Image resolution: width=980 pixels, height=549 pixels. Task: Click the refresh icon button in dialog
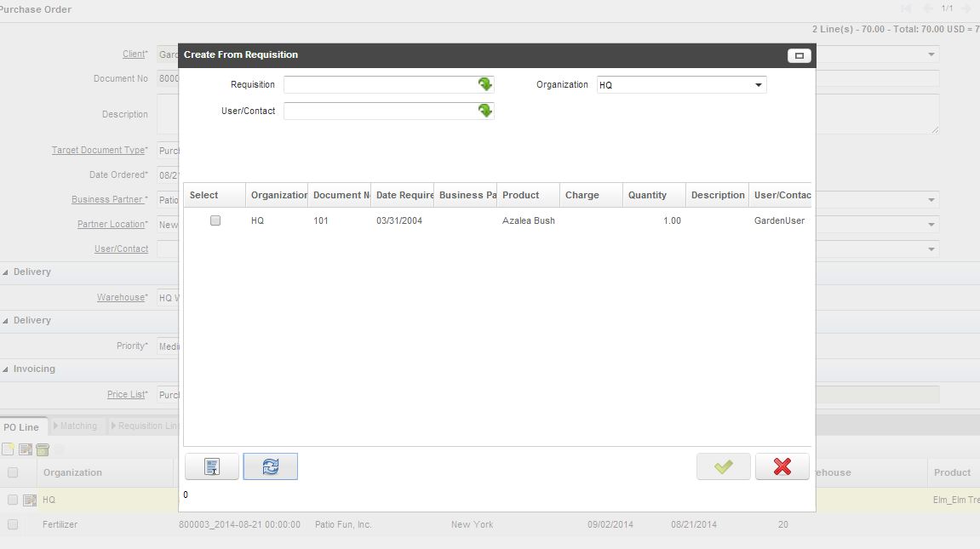point(270,466)
